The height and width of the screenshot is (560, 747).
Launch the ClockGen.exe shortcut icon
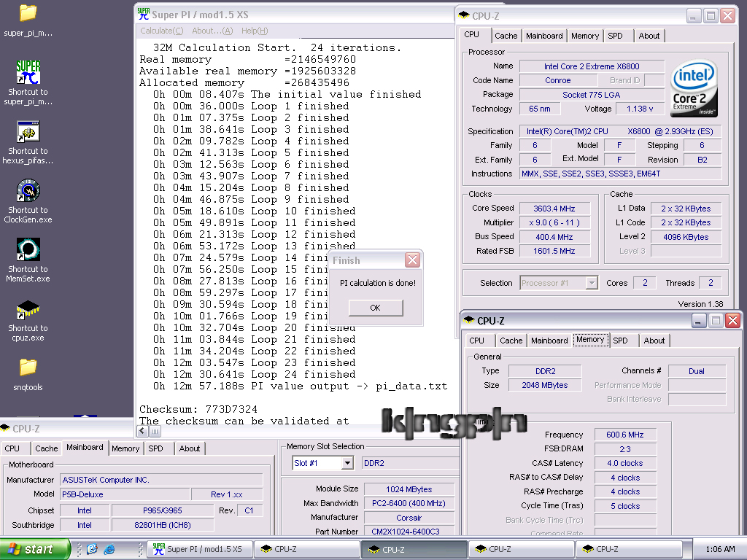pyautogui.click(x=28, y=190)
